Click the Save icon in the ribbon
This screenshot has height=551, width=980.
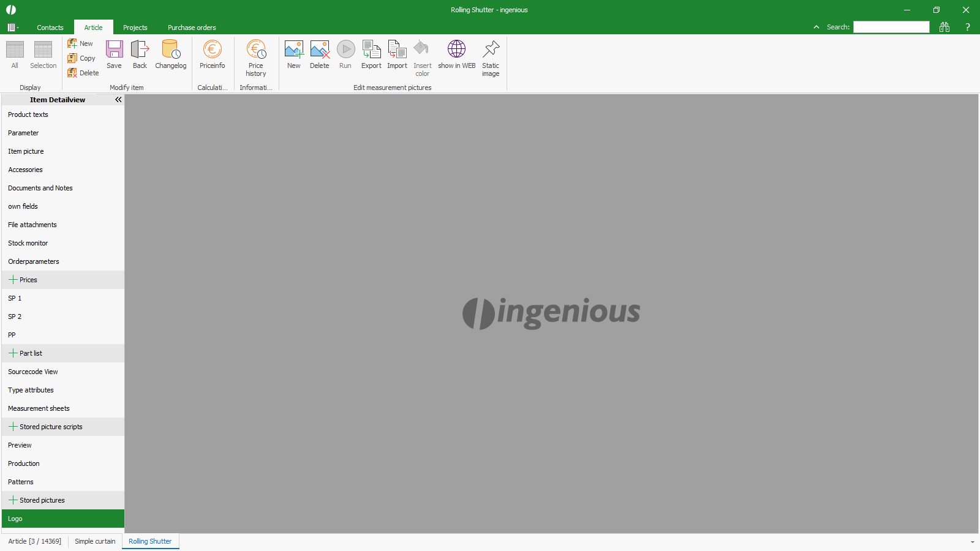coord(114,54)
